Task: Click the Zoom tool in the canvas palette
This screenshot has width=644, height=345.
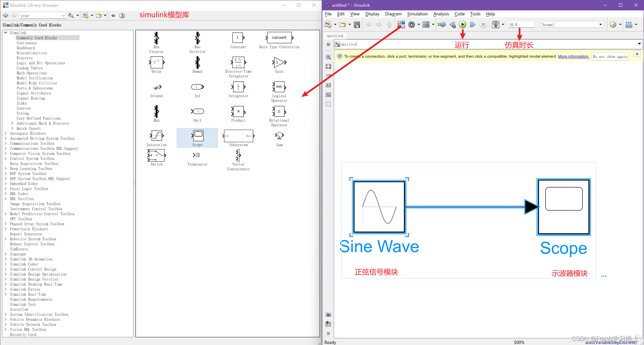Action: [x=328, y=57]
